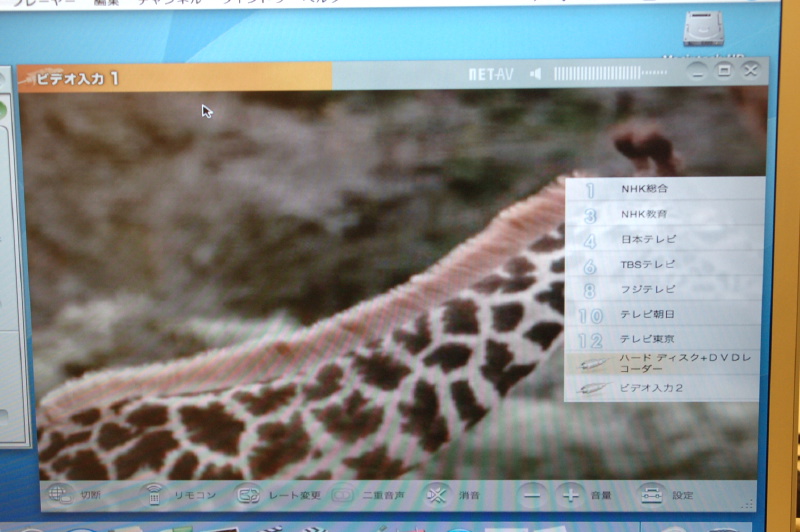Open the Macintosh HD desktop drive icon
The image size is (800, 532).
[703, 30]
